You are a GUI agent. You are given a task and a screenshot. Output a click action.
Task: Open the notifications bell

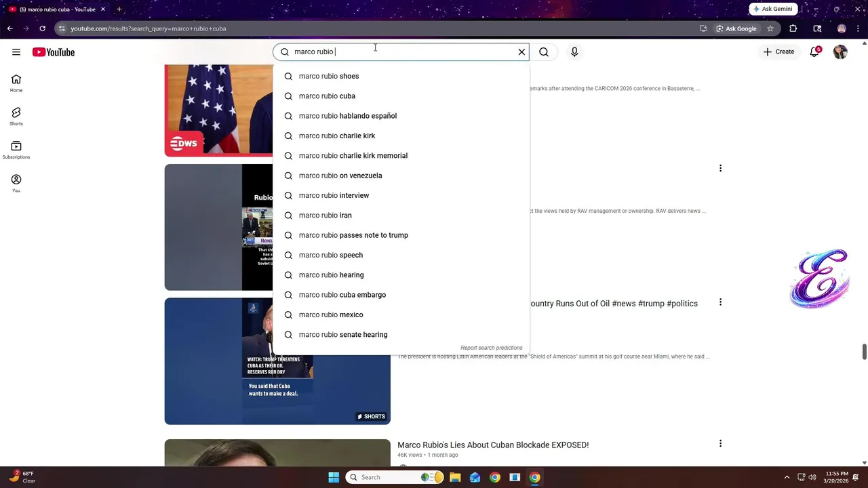point(814,52)
